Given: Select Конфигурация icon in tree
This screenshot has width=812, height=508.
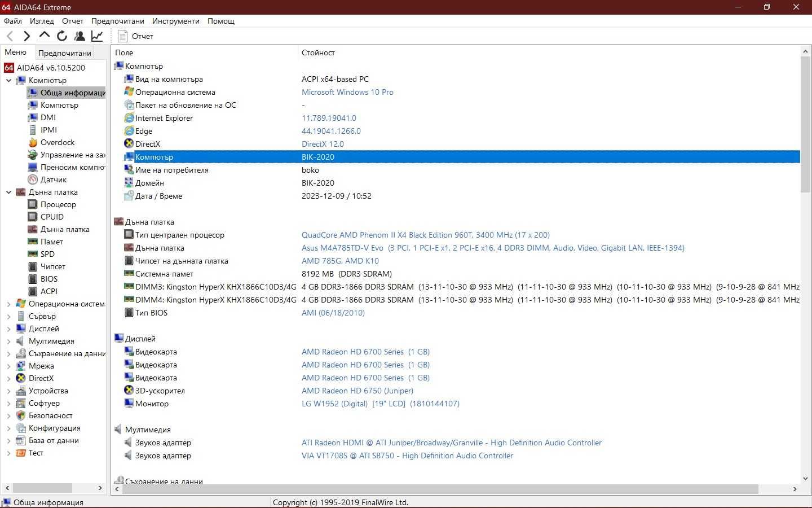Looking at the screenshot, I should 21,428.
